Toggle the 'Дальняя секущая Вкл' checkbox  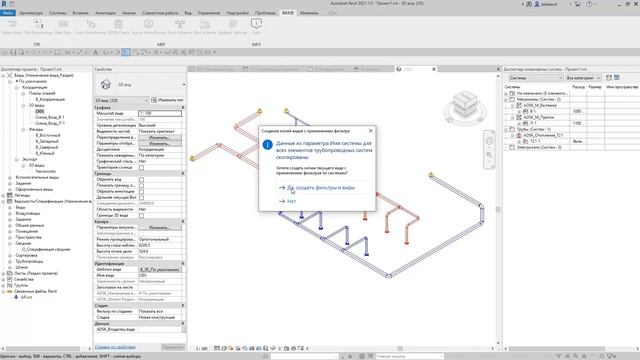click(x=141, y=198)
